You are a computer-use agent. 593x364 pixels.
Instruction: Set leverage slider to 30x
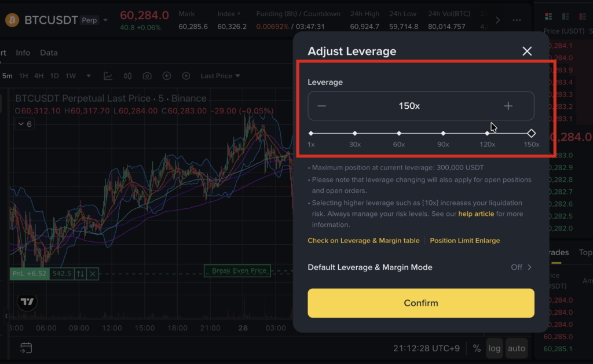(x=355, y=134)
